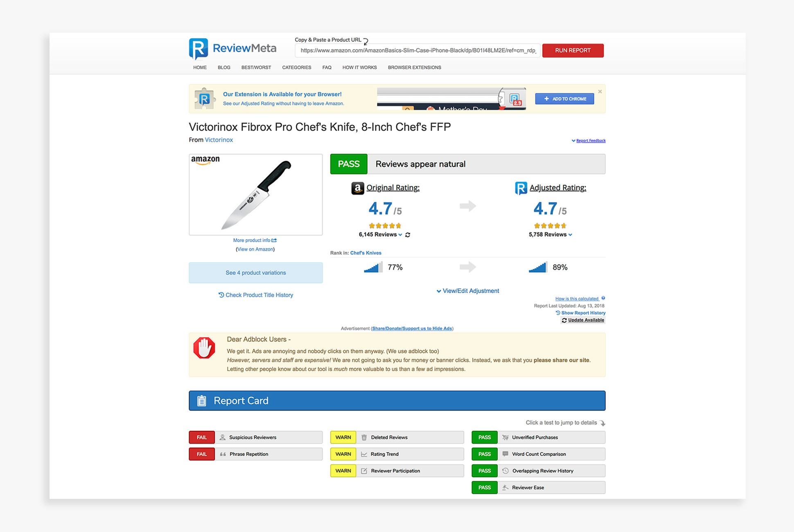Click the external link icon after More product info
Screen dimensions: 794x532
274,240
